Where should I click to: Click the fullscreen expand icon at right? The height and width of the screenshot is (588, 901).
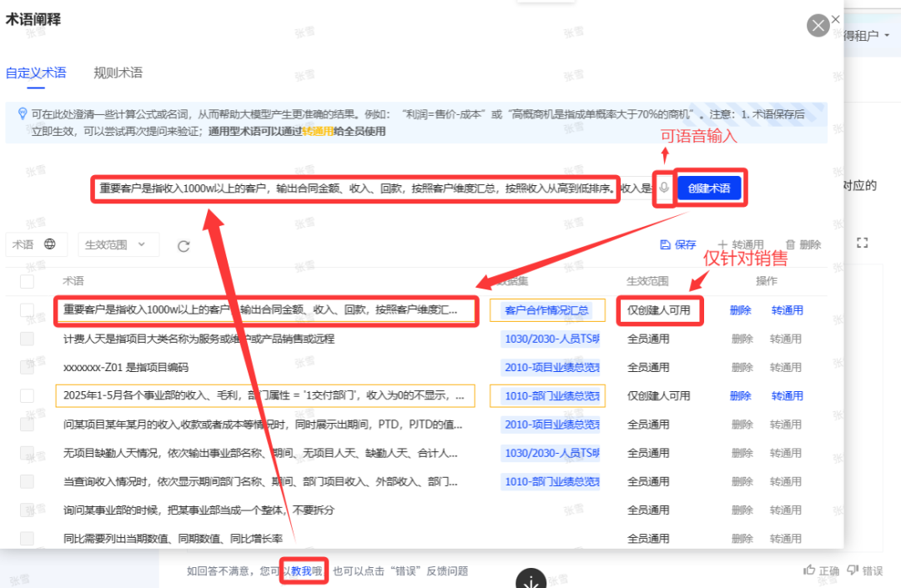(x=863, y=243)
